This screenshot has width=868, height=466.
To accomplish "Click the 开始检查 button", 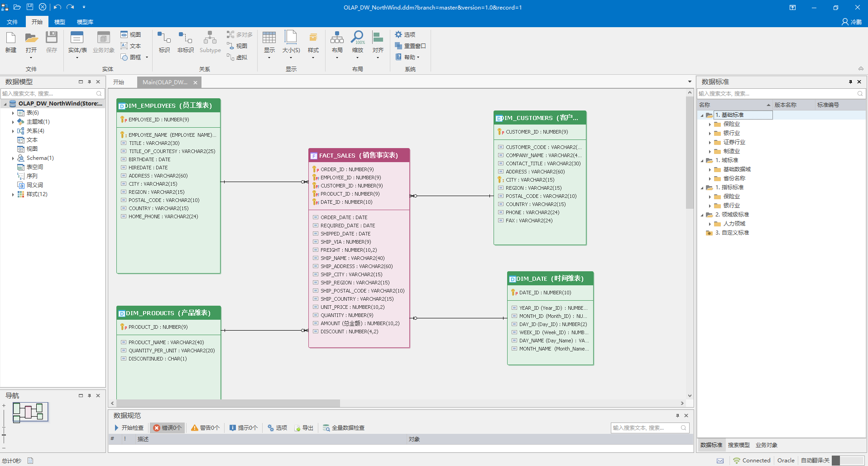I will tap(129, 428).
